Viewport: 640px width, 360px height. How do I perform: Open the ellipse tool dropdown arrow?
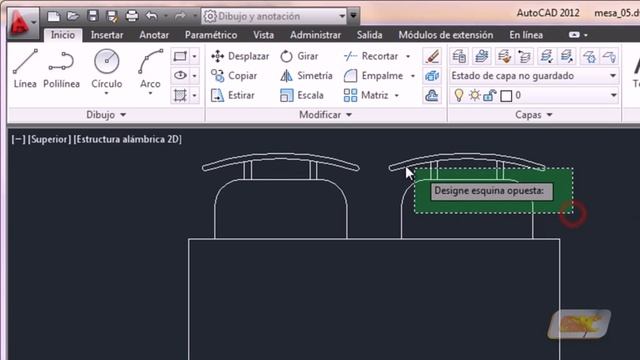(194, 76)
